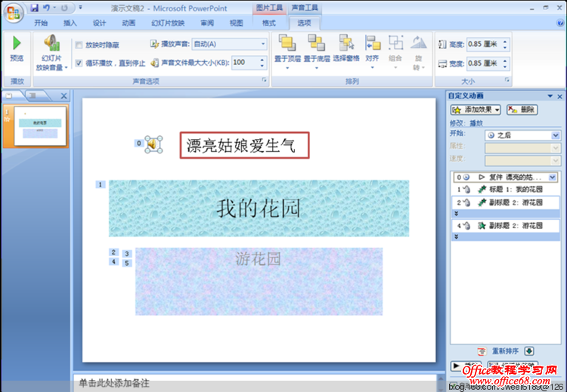Select animation item 2 副标题 2: 游花园

point(505,202)
